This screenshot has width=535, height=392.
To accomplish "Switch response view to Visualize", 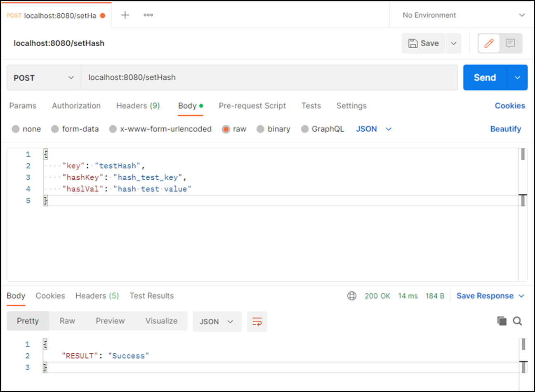I will (x=161, y=321).
